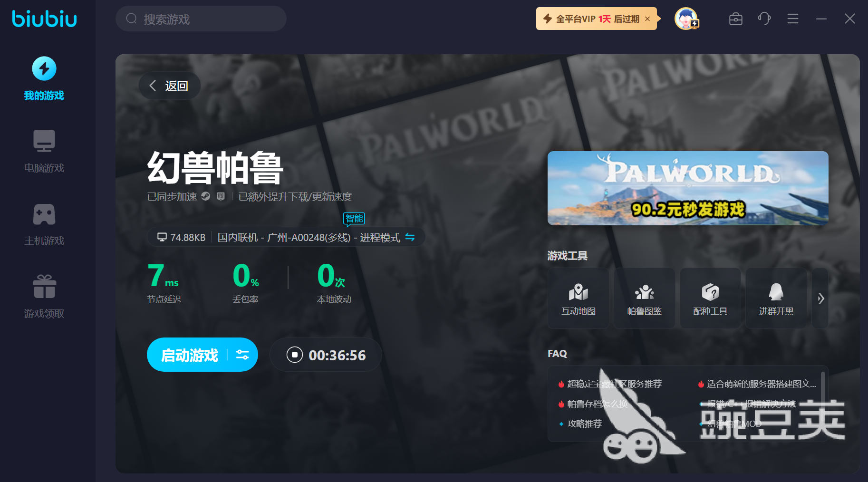868x482 pixels.
Task: Click the 幻兽帕鲁 game title
Action: click(215, 168)
